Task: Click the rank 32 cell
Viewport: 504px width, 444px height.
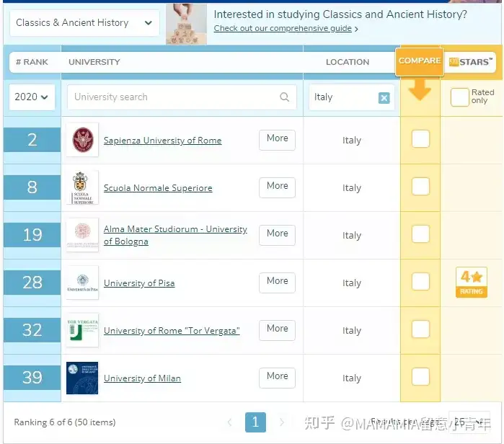Action: 32,330
